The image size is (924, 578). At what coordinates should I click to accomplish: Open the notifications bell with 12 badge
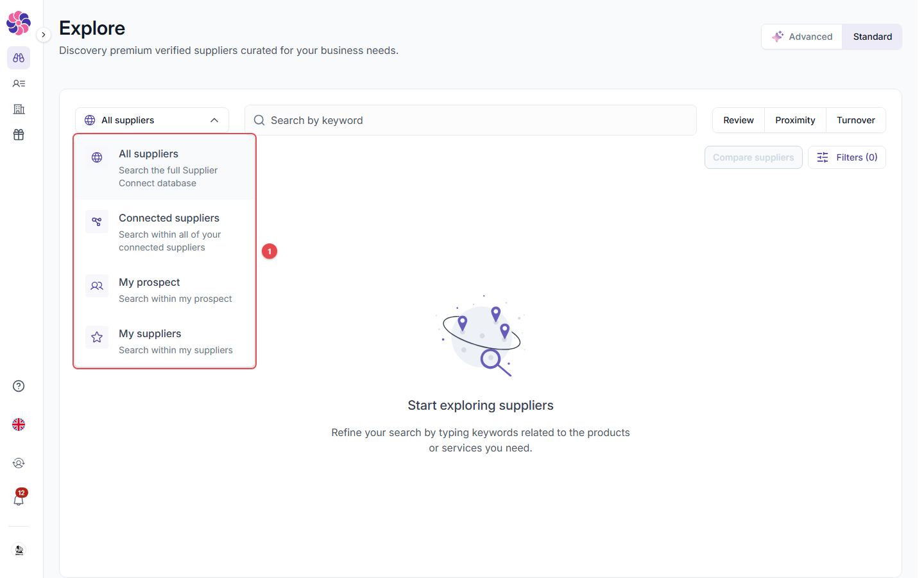coord(19,498)
